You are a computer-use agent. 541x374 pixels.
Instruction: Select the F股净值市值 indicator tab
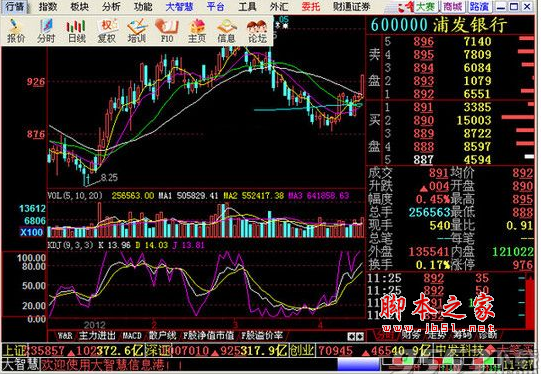coord(209,335)
